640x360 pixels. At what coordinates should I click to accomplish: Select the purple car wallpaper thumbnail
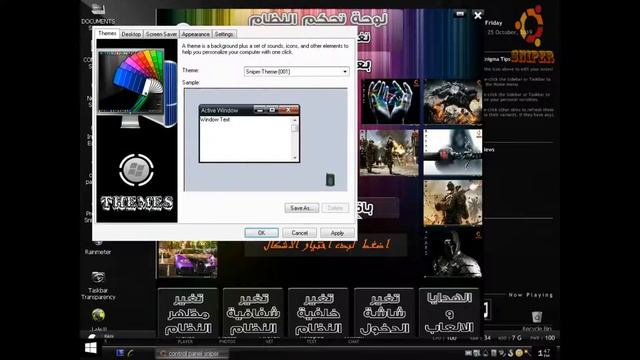click(x=188, y=259)
